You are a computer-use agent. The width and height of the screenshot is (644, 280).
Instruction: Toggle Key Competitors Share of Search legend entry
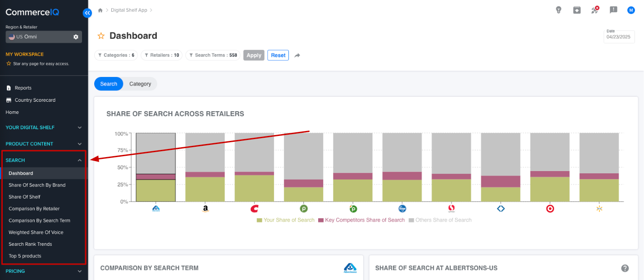pos(361,220)
